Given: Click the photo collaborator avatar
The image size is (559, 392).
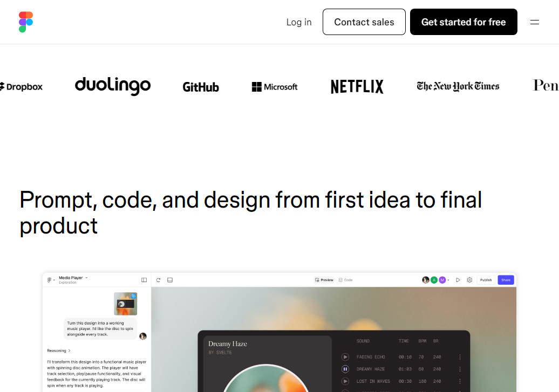Looking at the screenshot, I should (x=426, y=280).
